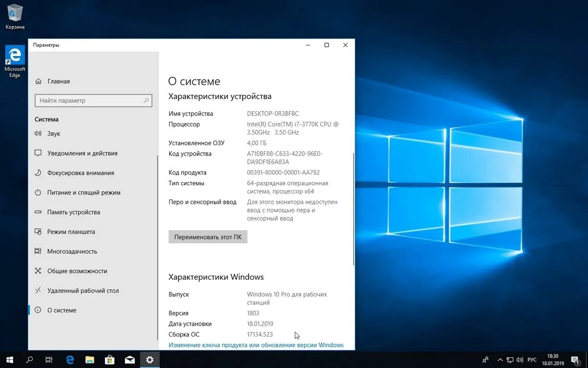588x368 pixels.
Task: Click the Windows 10 Pro edition value
Action: click(x=287, y=298)
